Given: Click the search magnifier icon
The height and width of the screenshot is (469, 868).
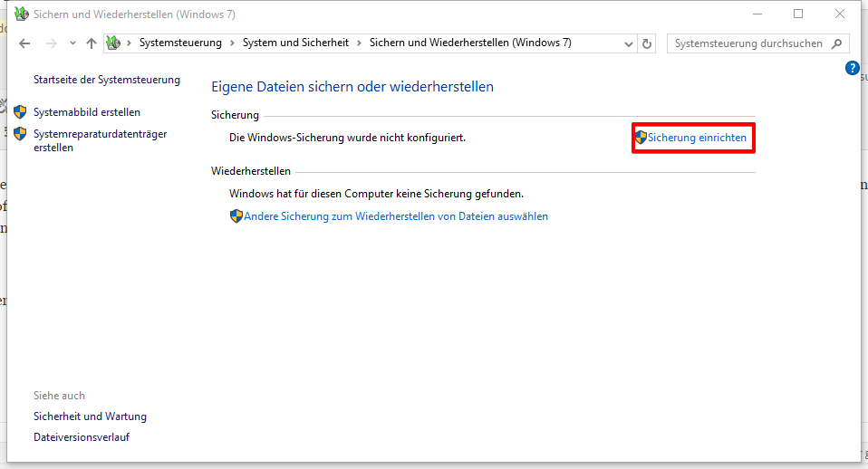Looking at the screenshot, I should pyautogui.click(x=837, y=43).
